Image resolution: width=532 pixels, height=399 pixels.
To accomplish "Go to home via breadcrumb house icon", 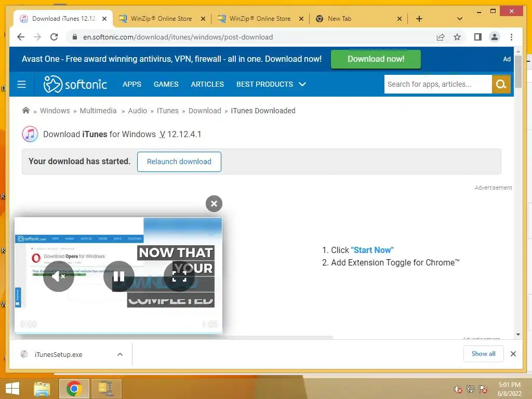I will [26, 110].
